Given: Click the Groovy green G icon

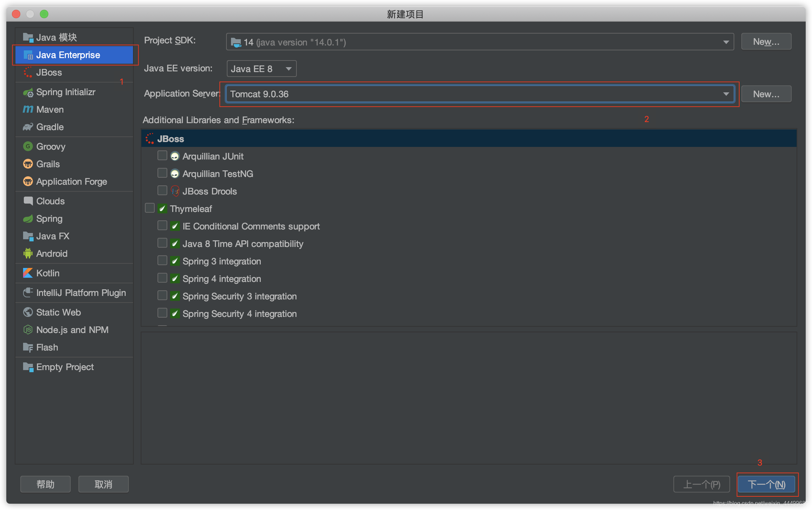Looking at the screenshot, I should 28,147.
